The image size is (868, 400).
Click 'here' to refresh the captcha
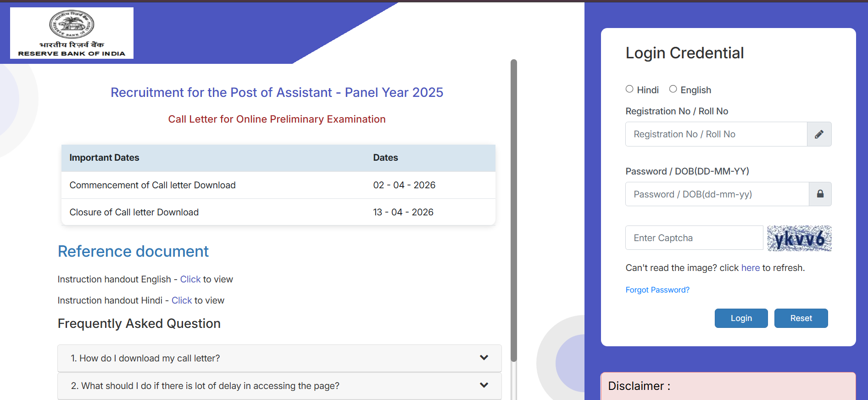click(x=750, y=268)
